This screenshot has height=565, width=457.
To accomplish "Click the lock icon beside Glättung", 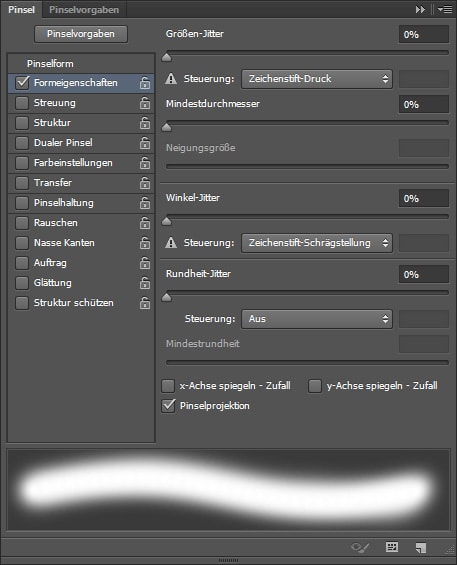I will point(145,283).
